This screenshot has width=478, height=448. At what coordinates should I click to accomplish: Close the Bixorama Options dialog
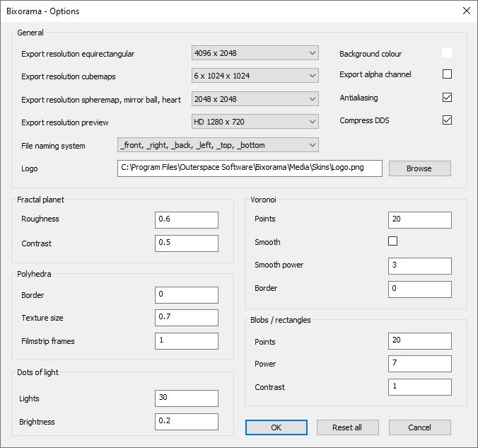click(466, 11)
